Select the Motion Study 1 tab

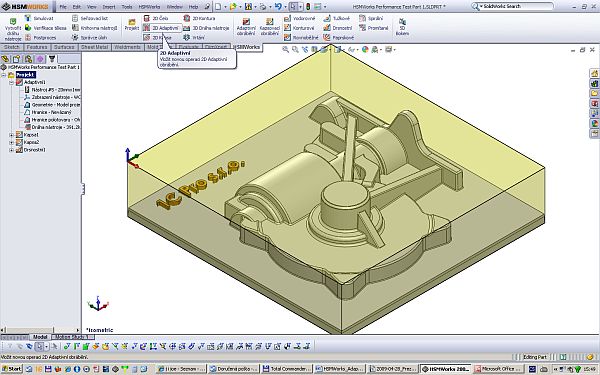coord(72,337)
